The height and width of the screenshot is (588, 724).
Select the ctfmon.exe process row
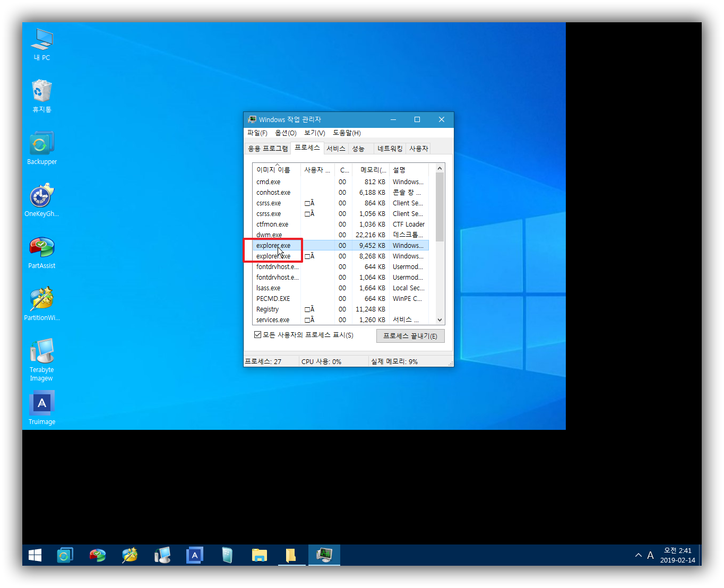point(341,224)
